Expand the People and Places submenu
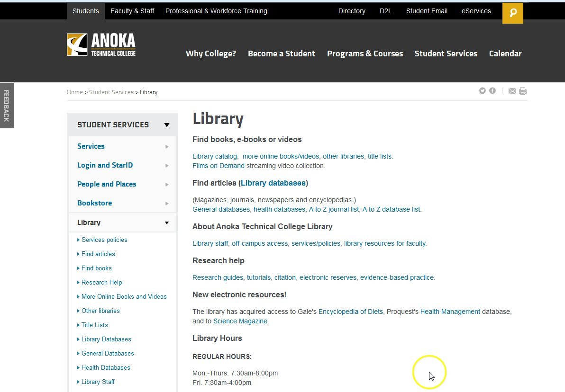This screenshot has width=565, height=392. (x=166, y=184)
